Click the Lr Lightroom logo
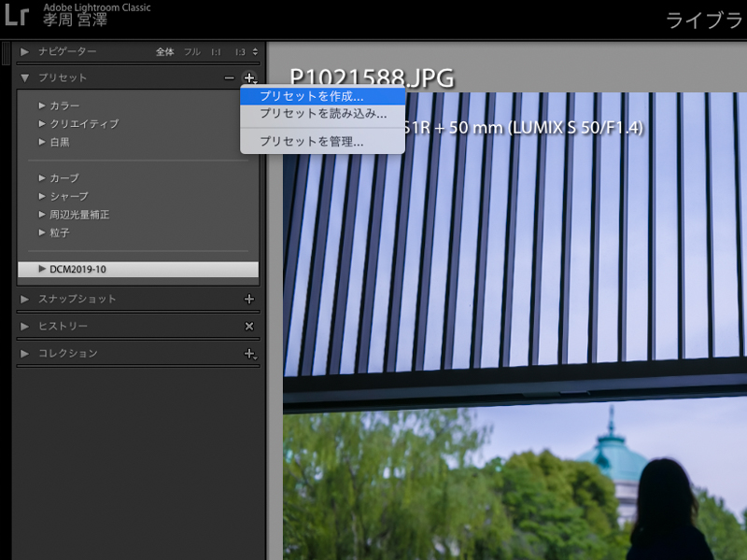This screenshot has width=747, height=560. pyautogui.click(x=17, y=14)
